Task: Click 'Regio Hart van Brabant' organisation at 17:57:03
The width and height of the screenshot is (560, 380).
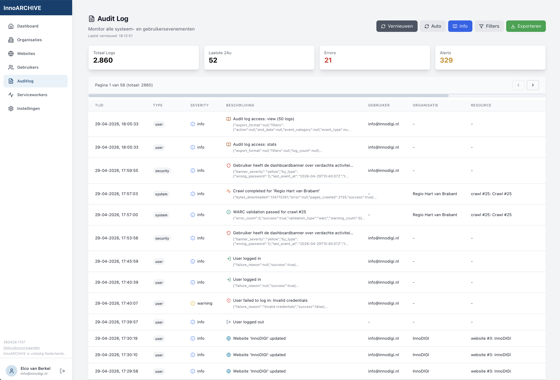Action: point(435,194)
